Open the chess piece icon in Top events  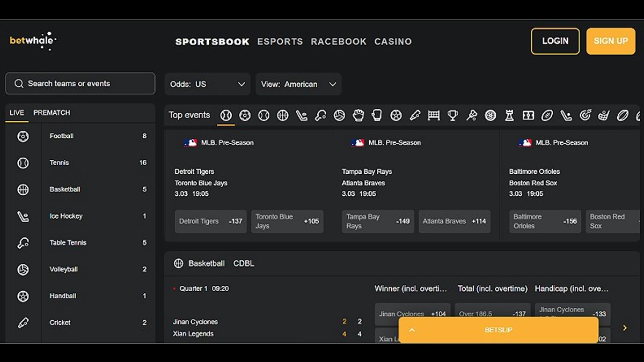509,115
